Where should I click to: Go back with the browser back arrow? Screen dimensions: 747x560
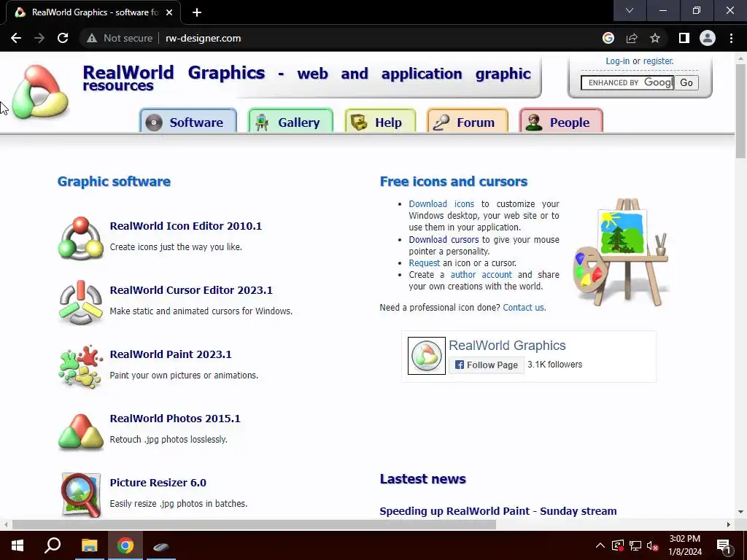[x=16, y=38]
